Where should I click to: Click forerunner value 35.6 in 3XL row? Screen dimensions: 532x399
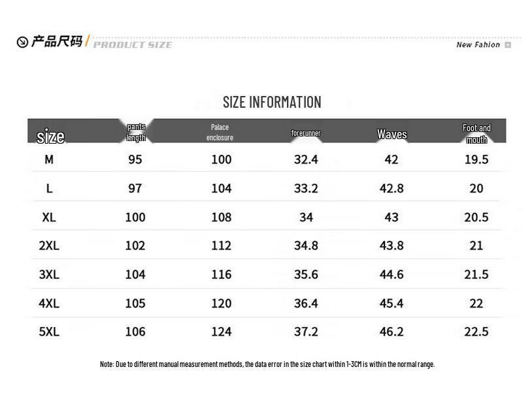pyautogui.click(x=306, y=274)
